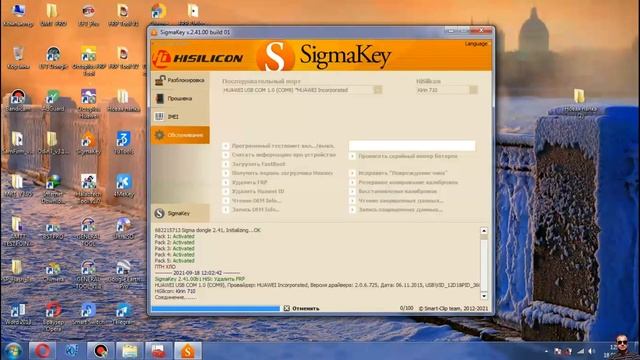Open the Smart Switch desktop shortcut
The image size is (640, 360).
[x=88, y=314]
